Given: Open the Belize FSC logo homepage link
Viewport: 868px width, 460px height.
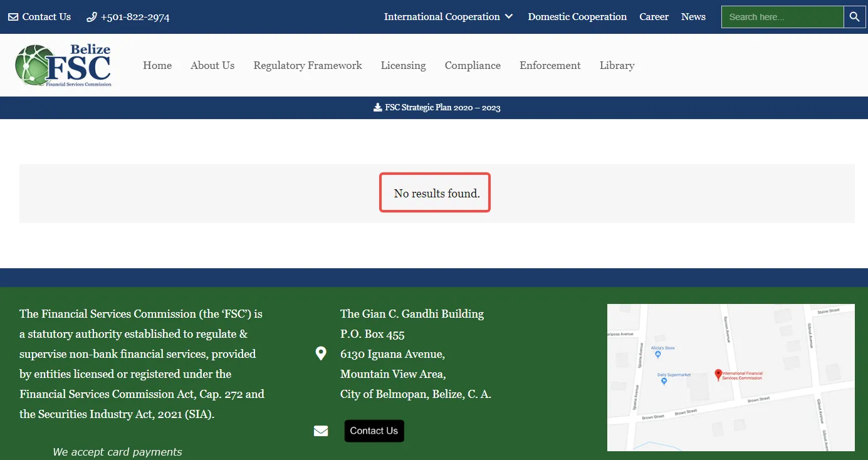Looking at the screenshot, I should coord(63,65).
